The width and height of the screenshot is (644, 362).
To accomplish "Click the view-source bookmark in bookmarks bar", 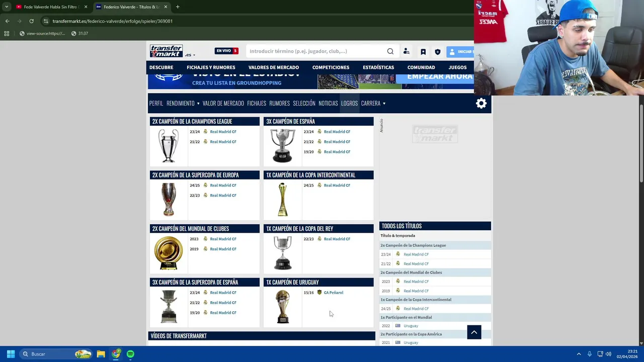I will point(43,34).
